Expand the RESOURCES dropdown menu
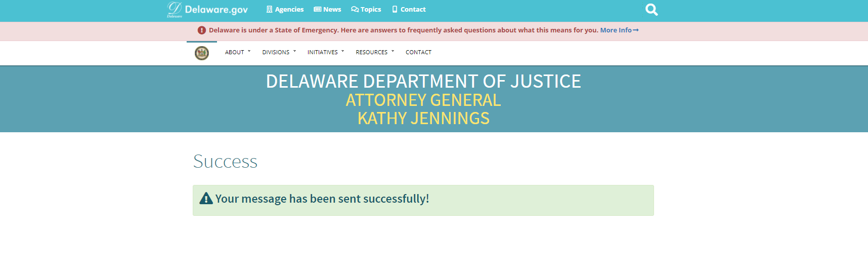This screenshot has width=868, height=265. [375, 52]
